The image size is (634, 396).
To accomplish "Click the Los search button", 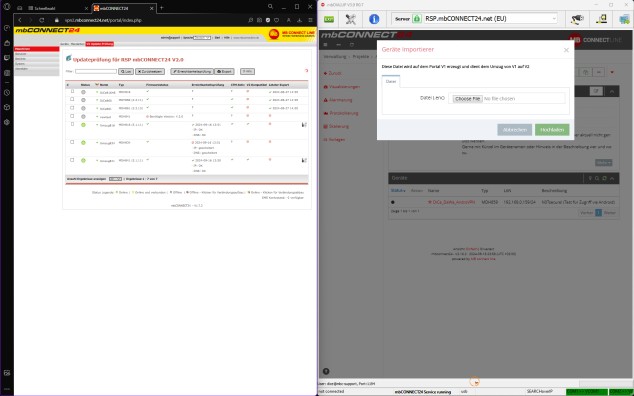I will 126,71.
